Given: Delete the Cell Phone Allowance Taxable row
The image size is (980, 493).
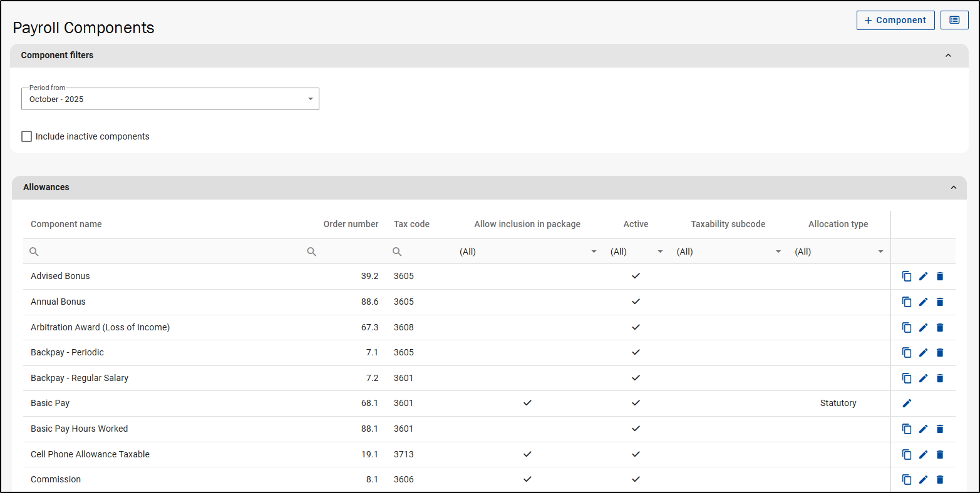Looking at the screenshot, I should 940,455.
